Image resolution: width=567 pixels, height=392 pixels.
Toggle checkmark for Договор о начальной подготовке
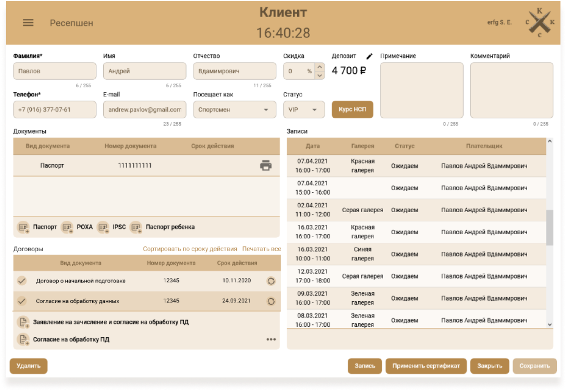pyautogui.click(x=22, y=281)
